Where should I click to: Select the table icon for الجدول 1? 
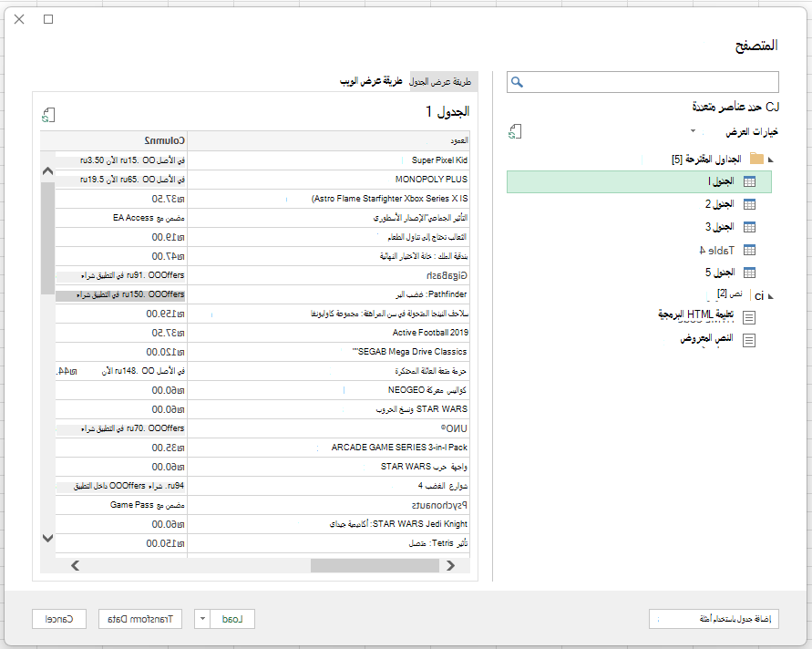tap(749, 181)
